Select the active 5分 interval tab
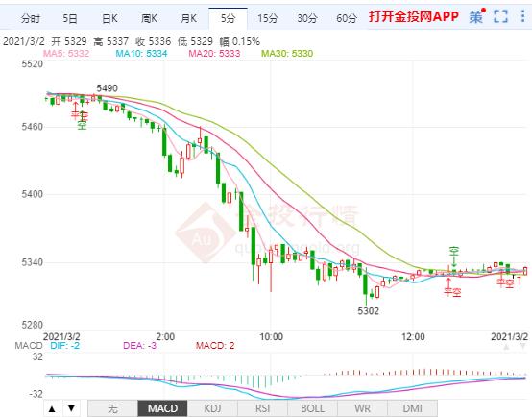 [x=228, y=18]
